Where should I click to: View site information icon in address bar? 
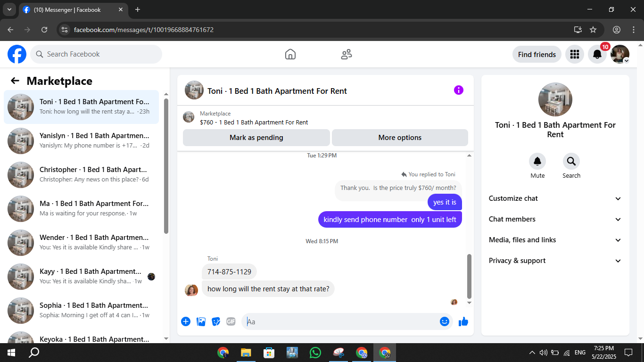point(65,30)
